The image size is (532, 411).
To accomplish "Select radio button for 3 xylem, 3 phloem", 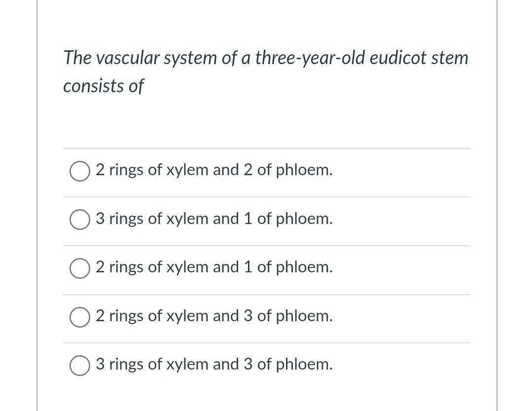I will (80, 366).
